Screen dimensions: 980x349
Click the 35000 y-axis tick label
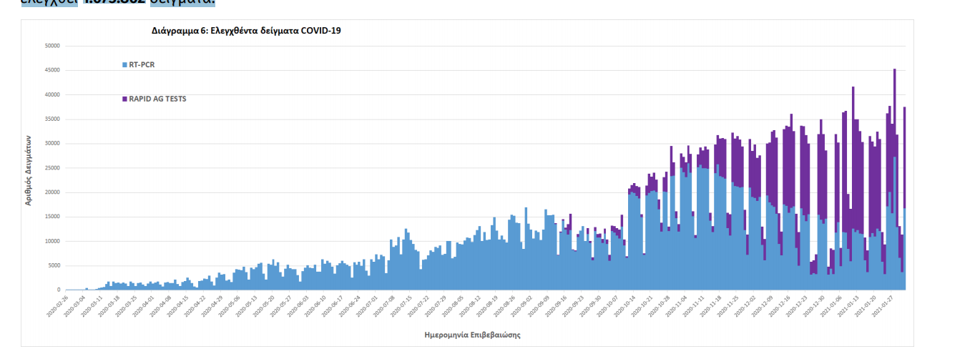pos(52,119)
